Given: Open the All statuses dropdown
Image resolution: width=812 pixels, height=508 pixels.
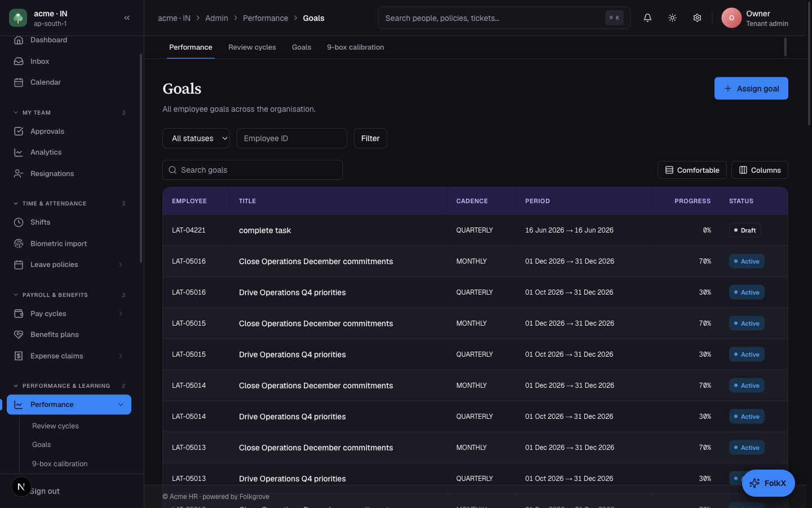Looking at the screenshot, I should [196, 138].
